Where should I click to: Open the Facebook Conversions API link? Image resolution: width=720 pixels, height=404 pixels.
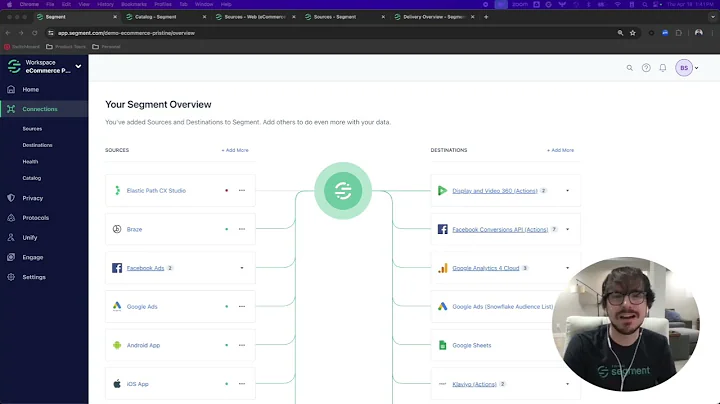[500, 230]
